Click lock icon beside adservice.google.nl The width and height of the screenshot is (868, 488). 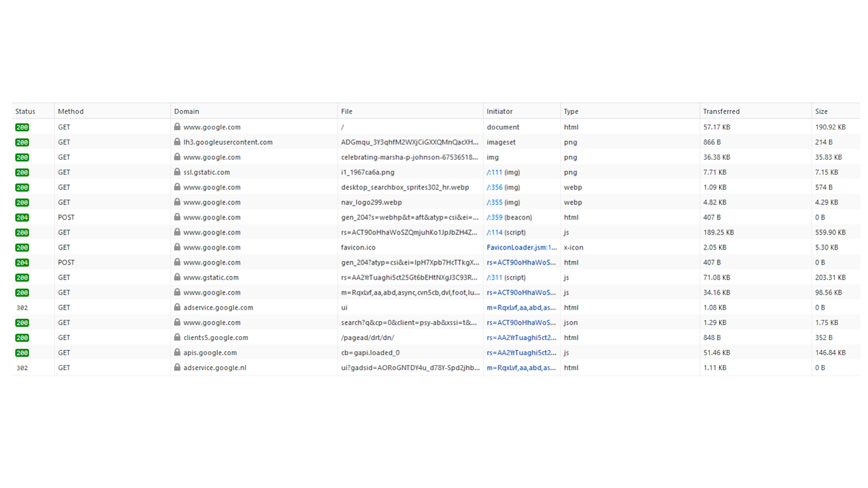pyautogui.click(x=177, y=367)
